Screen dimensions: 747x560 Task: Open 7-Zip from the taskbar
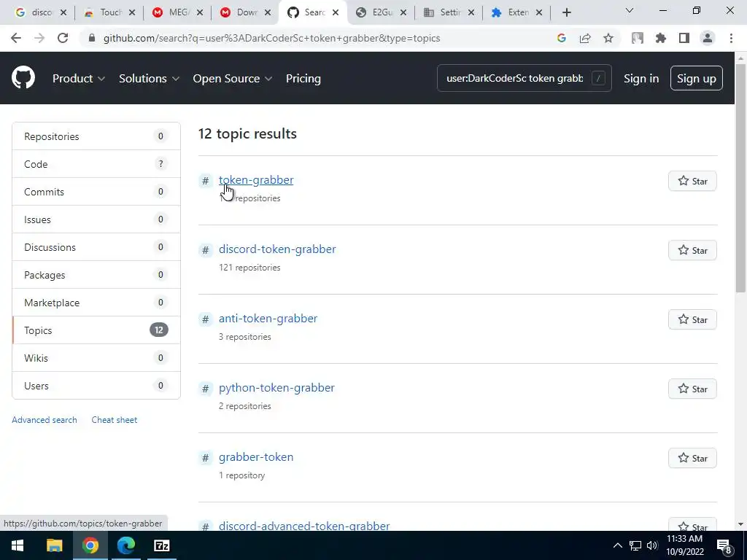tap(162, 545)
